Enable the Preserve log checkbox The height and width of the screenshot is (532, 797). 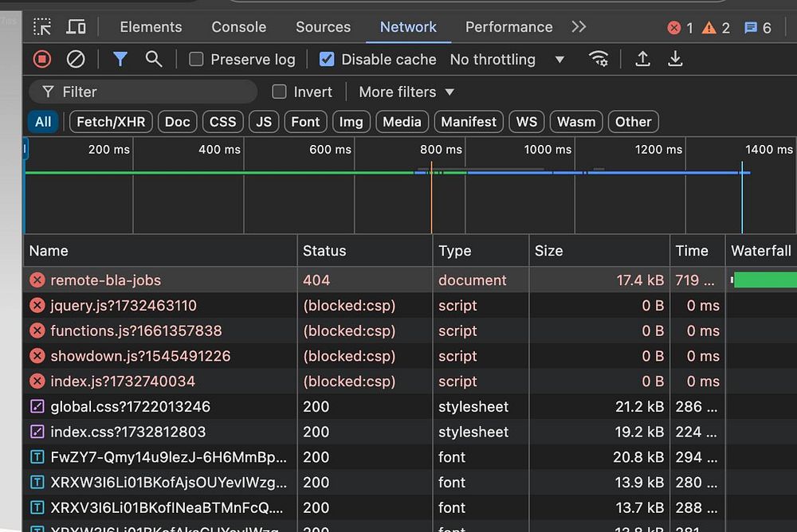[x=196, y=59]
